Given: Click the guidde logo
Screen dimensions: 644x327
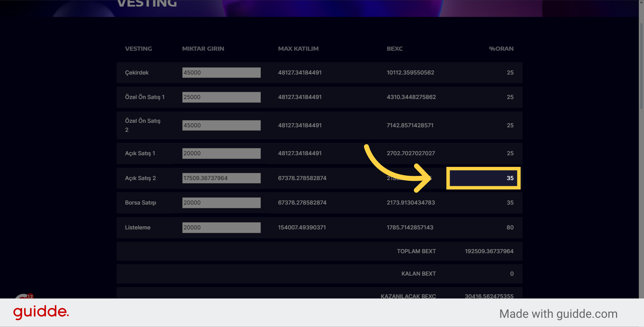Looking at the screenshot, I should [41, 312].
